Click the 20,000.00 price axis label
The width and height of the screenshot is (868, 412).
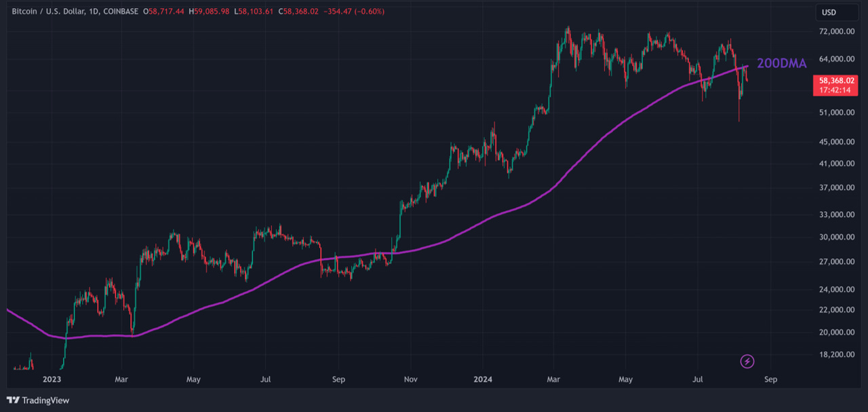[x=837, y=333]
